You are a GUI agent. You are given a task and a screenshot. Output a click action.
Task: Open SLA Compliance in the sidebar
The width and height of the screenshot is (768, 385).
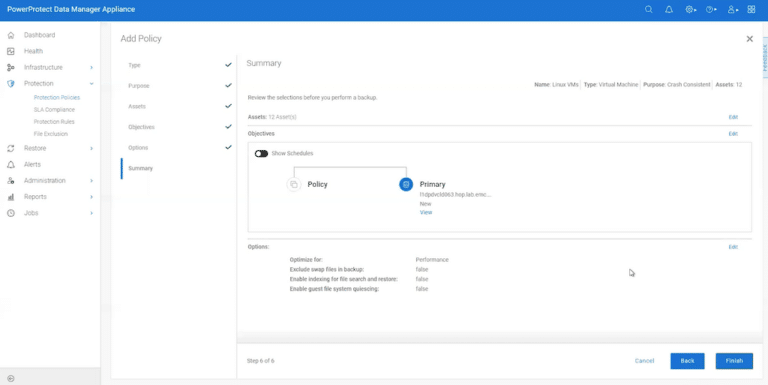[54, 110]
